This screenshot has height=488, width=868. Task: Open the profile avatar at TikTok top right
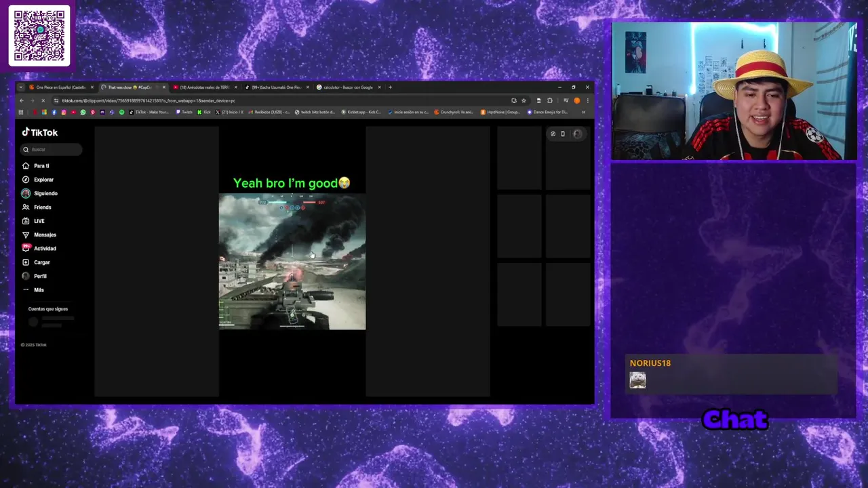tap(577, 134)
